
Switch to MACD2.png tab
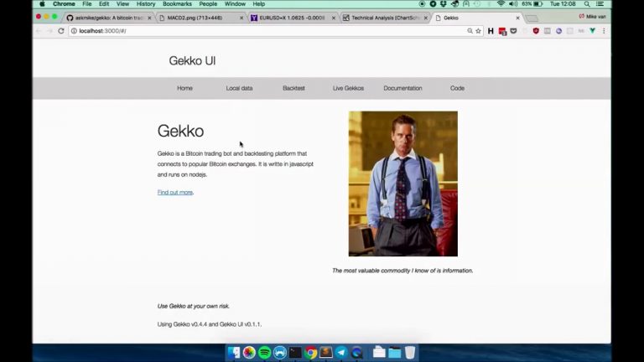point(200,18)
